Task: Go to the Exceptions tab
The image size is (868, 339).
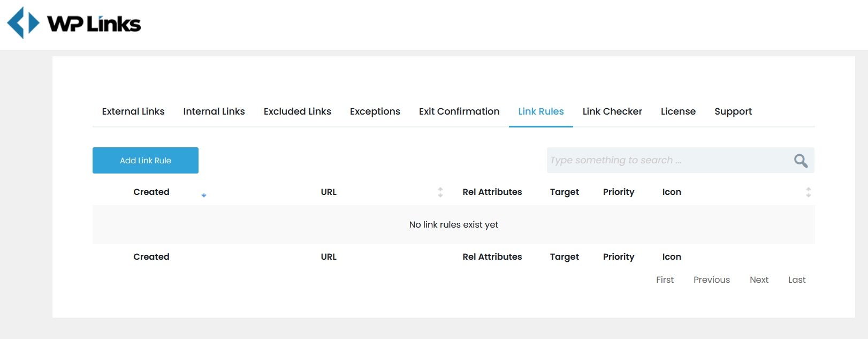Action: pos(375,111)
